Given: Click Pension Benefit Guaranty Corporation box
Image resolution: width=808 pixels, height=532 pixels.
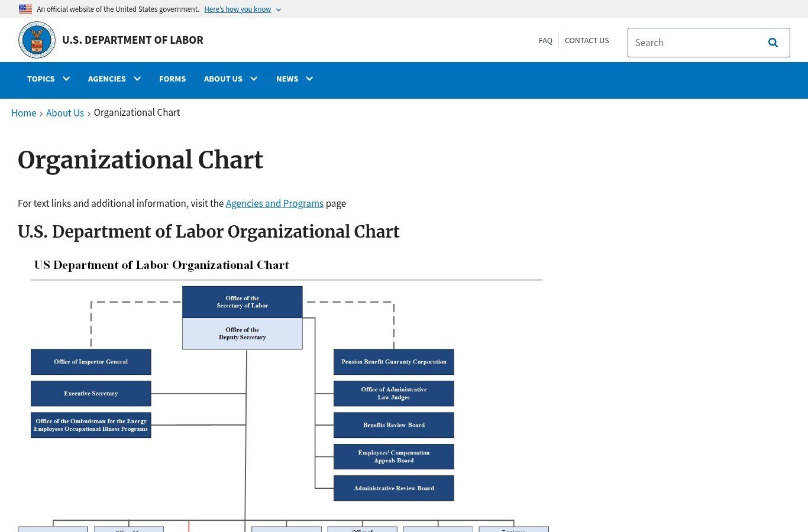Looking at the screenshot, I should pos(394,362).
